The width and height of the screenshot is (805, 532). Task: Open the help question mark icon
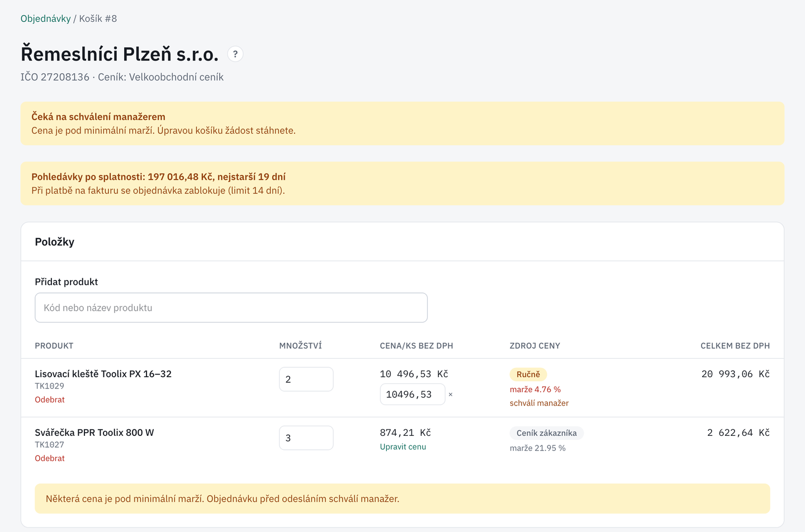[x=235, y=54]
